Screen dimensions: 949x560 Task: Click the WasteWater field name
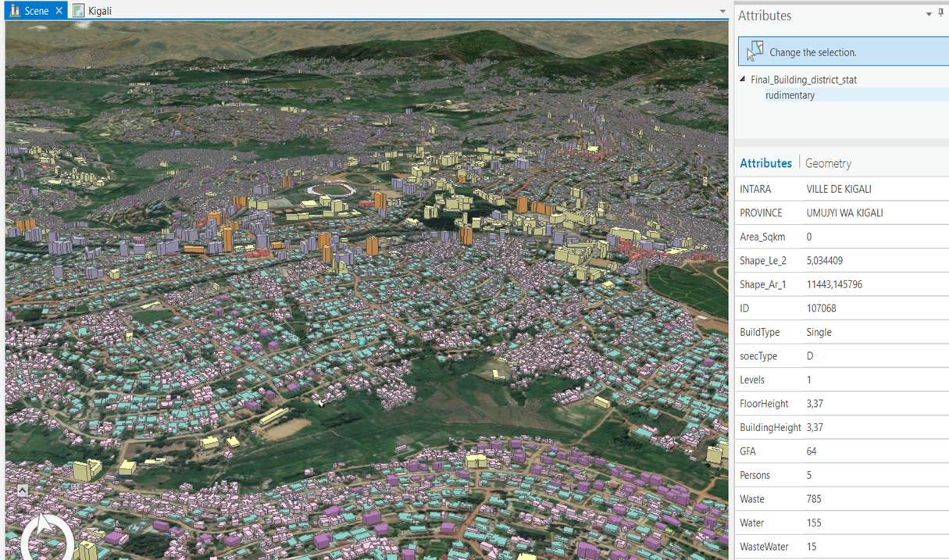click(x=764, y=547)
